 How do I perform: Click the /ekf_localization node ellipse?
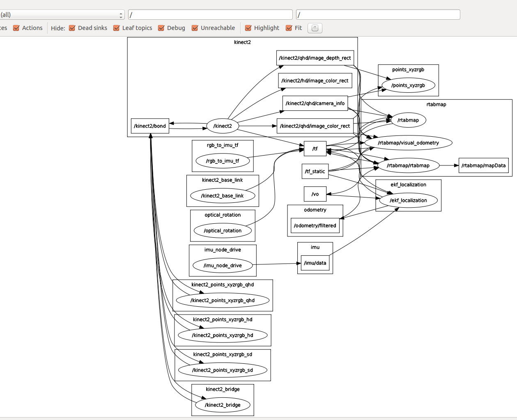pos(408,200)
